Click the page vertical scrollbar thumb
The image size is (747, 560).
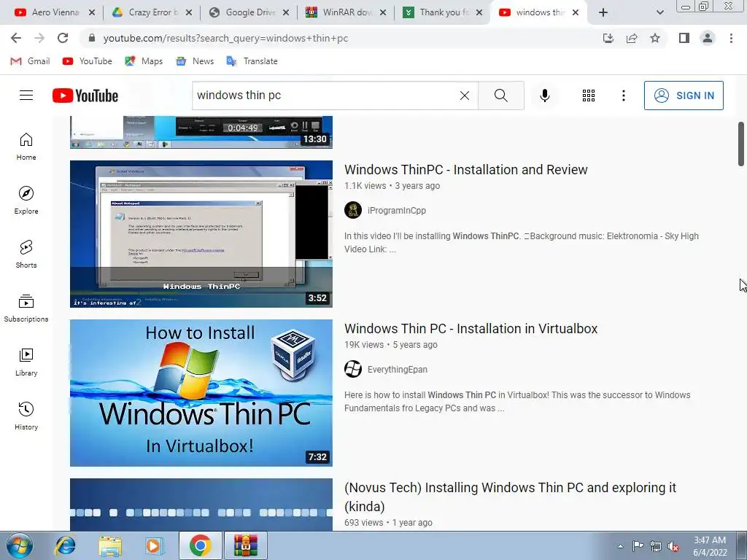coord(741,144)
